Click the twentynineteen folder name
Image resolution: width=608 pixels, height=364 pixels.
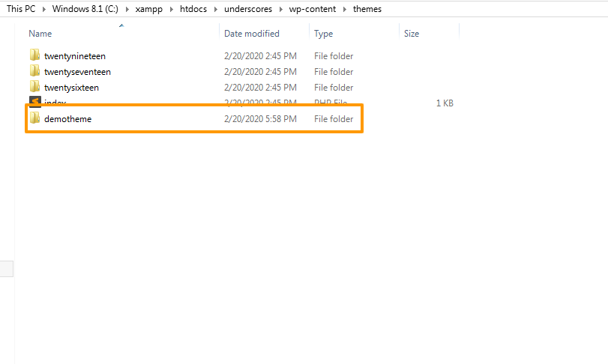pos(75,56)
